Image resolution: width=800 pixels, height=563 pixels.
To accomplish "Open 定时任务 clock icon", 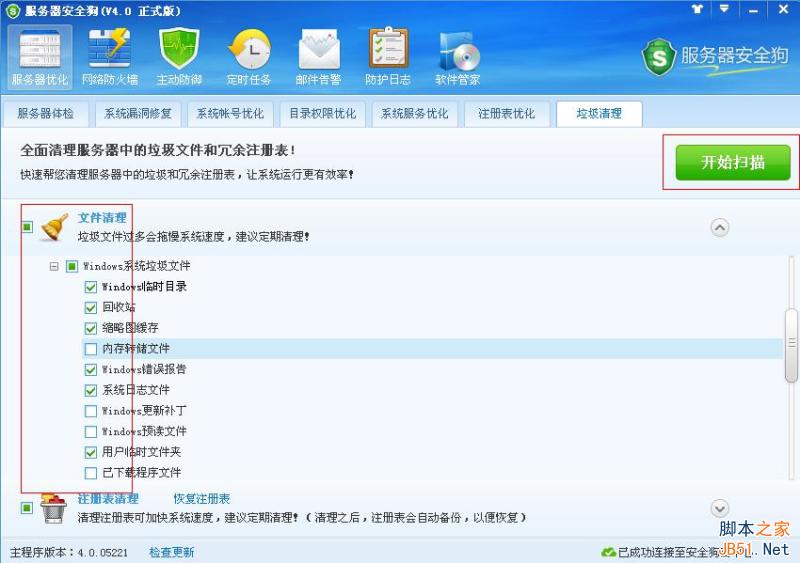I will pyautogui.click(x=249, y=56).
